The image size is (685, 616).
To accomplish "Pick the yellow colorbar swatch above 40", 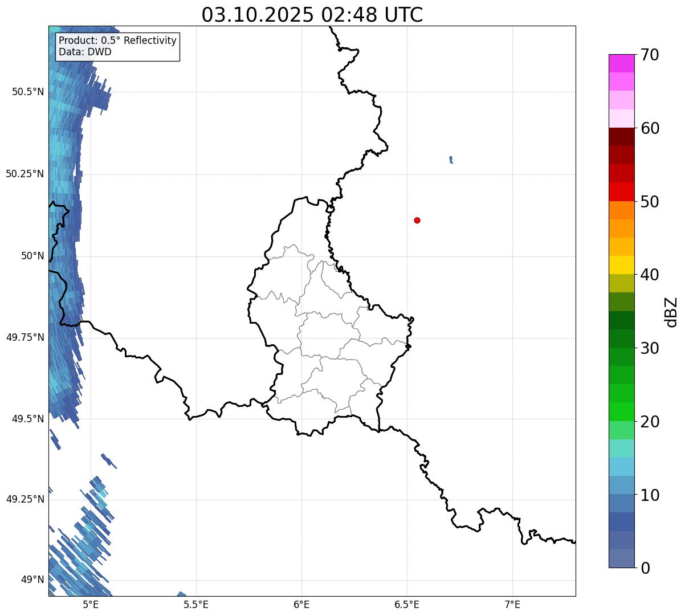I will (621, 265).
